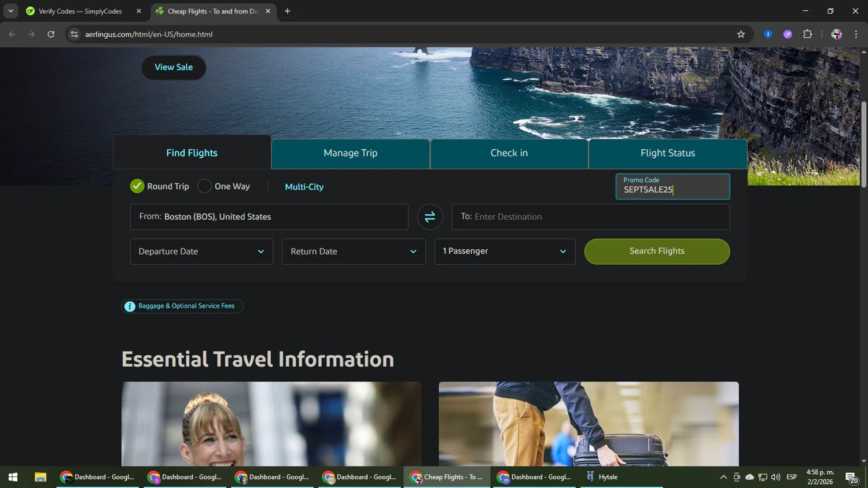The width and height of the screenshot is (868, 488).
Task: Open volume control in system tray
Action: coord(775,477)
